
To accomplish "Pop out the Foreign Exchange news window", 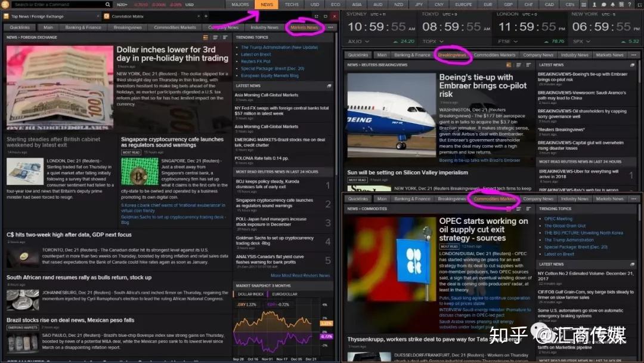I will click(x=316, y=17).
